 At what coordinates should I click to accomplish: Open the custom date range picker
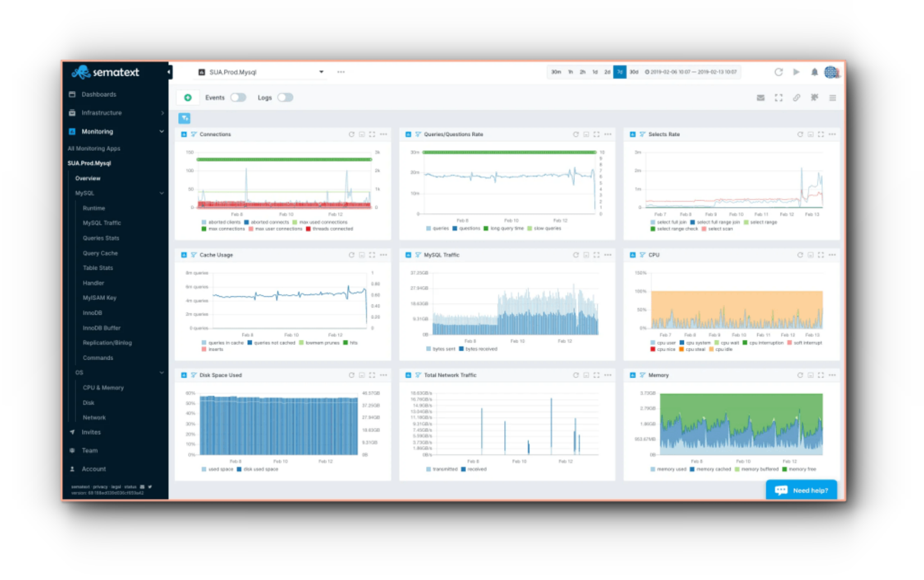[691, 72]
